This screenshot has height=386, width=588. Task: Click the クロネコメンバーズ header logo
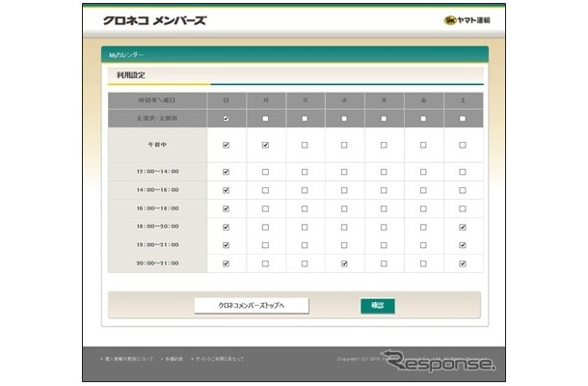154,20
